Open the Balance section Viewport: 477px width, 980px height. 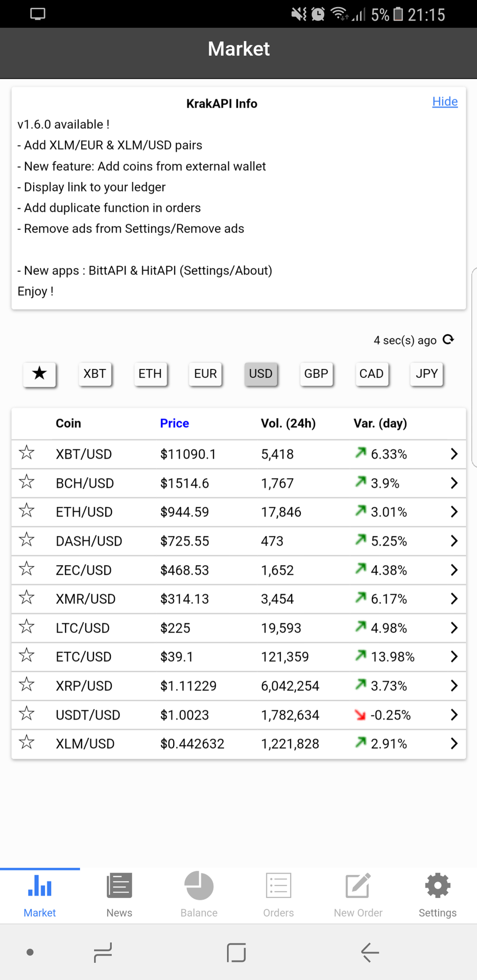point(199,895)
